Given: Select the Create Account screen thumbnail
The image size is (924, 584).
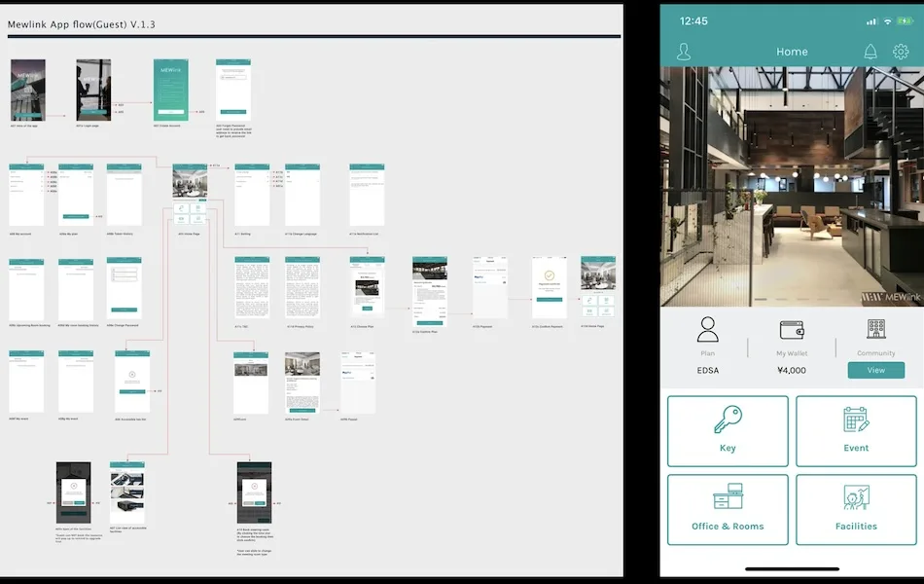Looking at the screenshot, I should [x=170, y=90].
